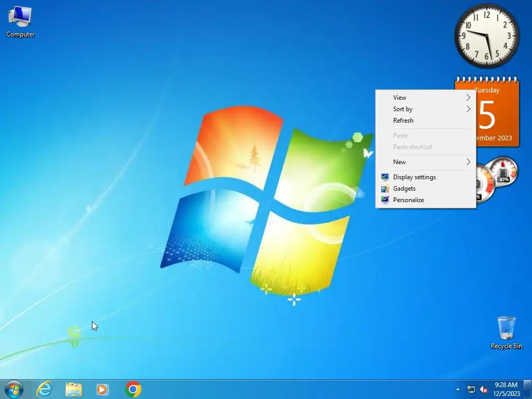Click the orange calendar gadget

point(497,112)
